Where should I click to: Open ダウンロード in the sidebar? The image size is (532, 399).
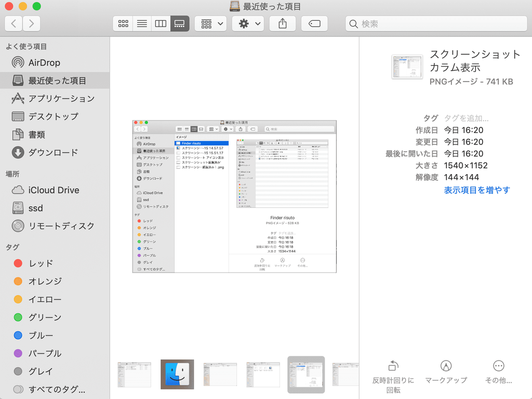[55, 153]
